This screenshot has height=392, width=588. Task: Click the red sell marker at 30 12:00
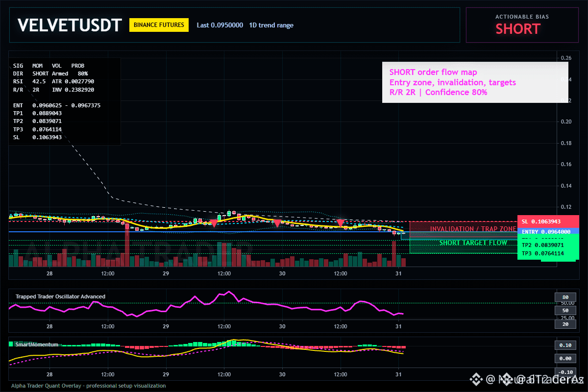coord(340,223)
